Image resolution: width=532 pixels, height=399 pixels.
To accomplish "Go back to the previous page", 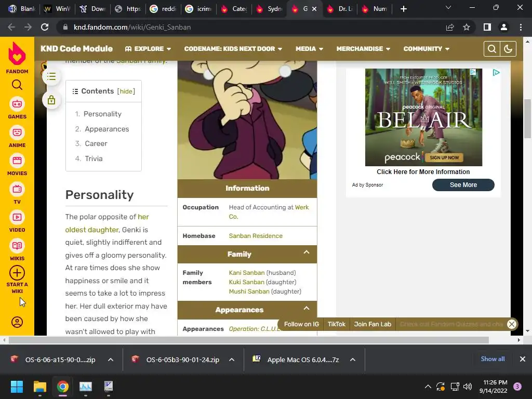I will 11,27.
